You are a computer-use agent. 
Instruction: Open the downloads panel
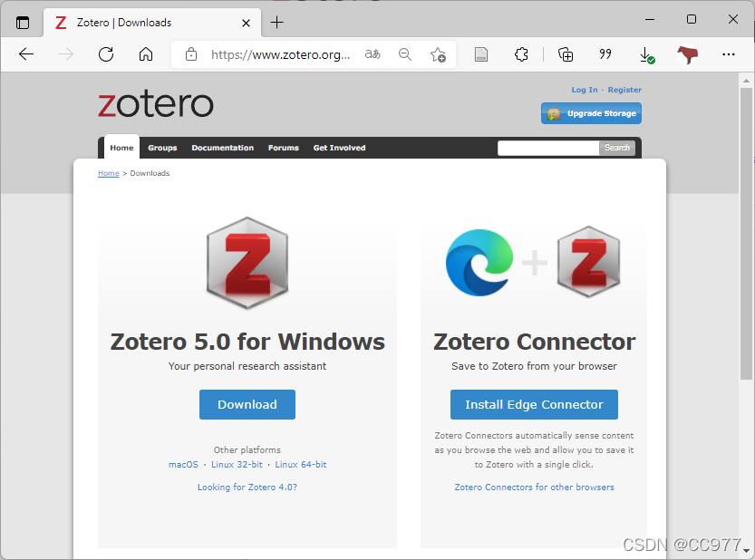646,55
